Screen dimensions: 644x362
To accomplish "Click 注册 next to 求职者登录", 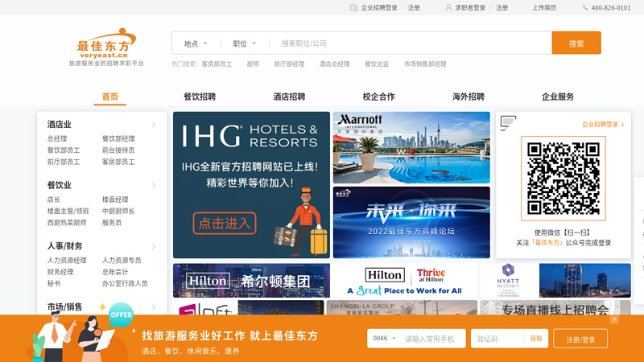I will click(x=502, y=7).
